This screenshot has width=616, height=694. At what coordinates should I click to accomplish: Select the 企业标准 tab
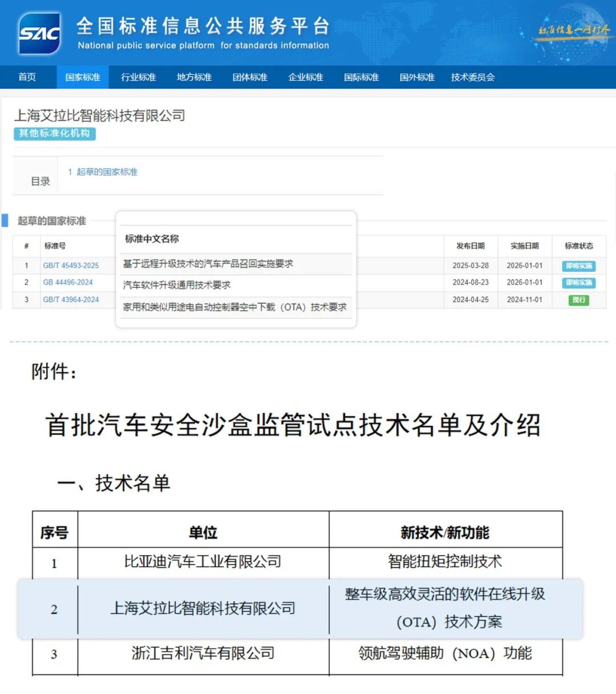[306, 77]
